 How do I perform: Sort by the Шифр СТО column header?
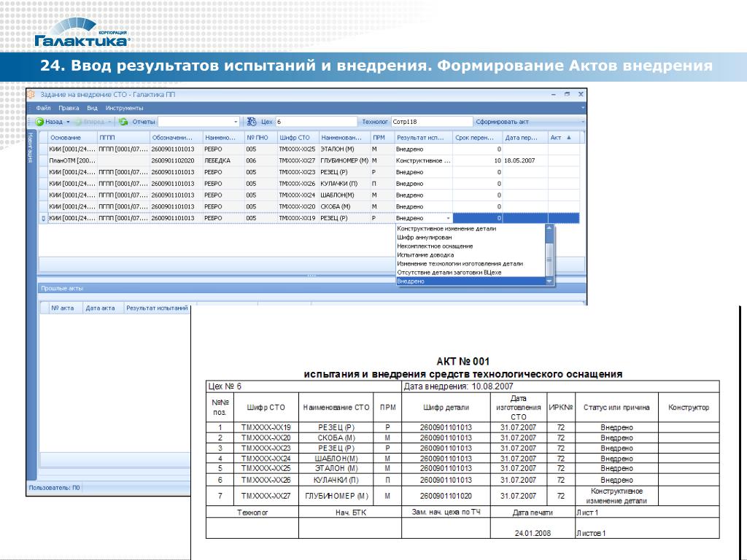[298, 138]
